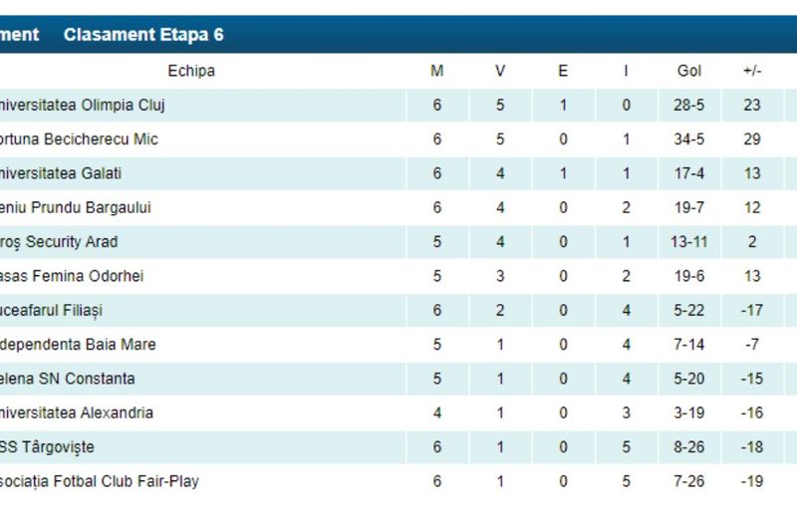Click the E column header

pyautogui.click(x=563, y=71)
